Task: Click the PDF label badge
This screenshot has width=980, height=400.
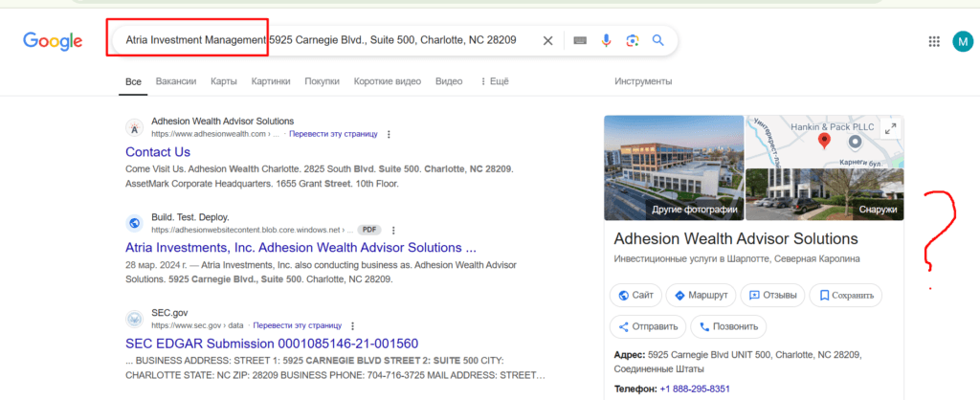Action: (x=369, y=230)
